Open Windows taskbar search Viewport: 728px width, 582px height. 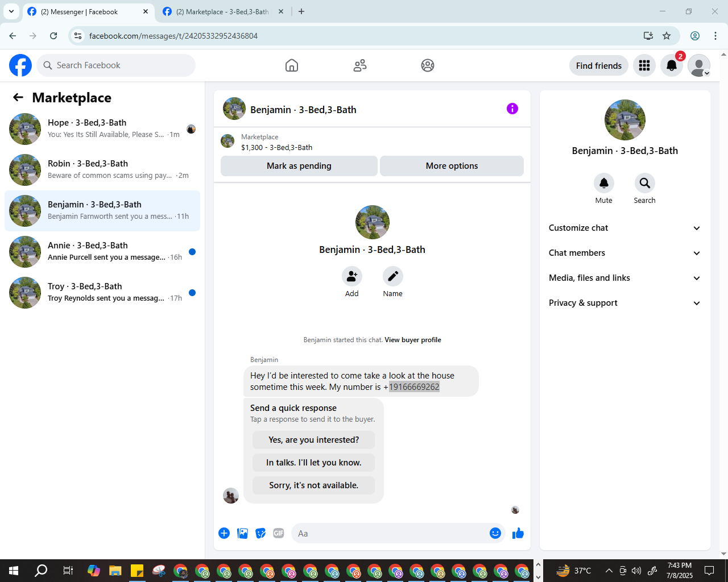point(41,571)
